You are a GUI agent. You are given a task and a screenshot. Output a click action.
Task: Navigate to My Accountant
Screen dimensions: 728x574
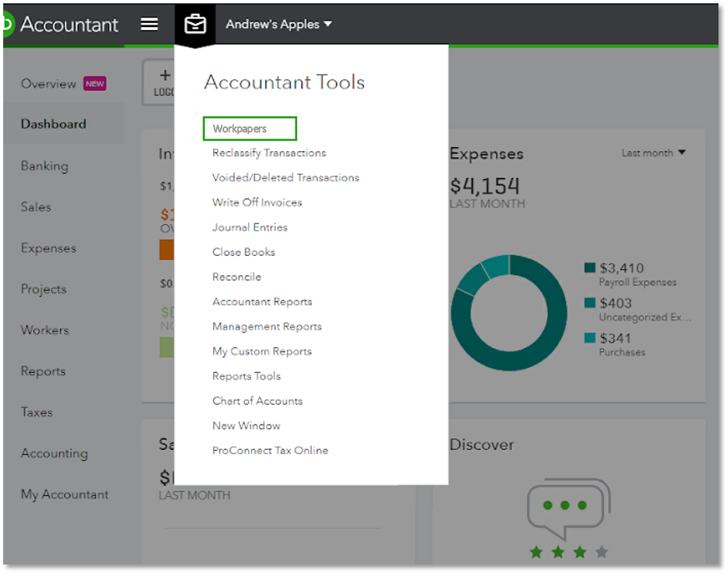tap(64, 494)
